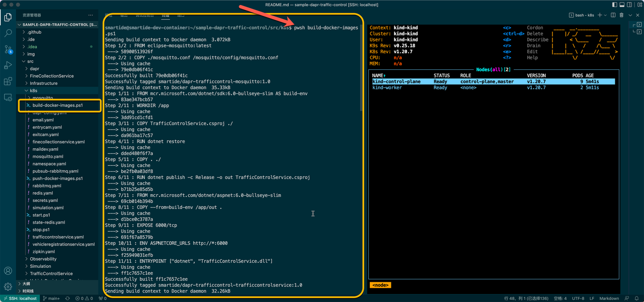Expand the dapr folder
Viewport: 644px width, 302px height.
tap(57, 68)
